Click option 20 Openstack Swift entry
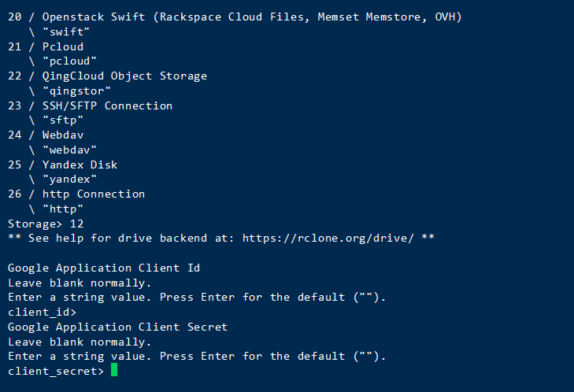This screenshot has height=392, width=574. [x=235, y=17]
